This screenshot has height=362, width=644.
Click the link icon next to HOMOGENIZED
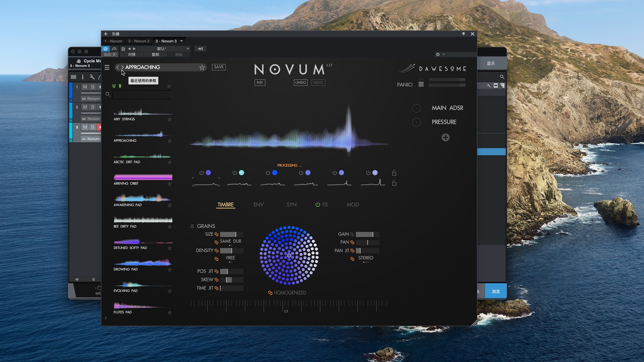pos(270,293)
